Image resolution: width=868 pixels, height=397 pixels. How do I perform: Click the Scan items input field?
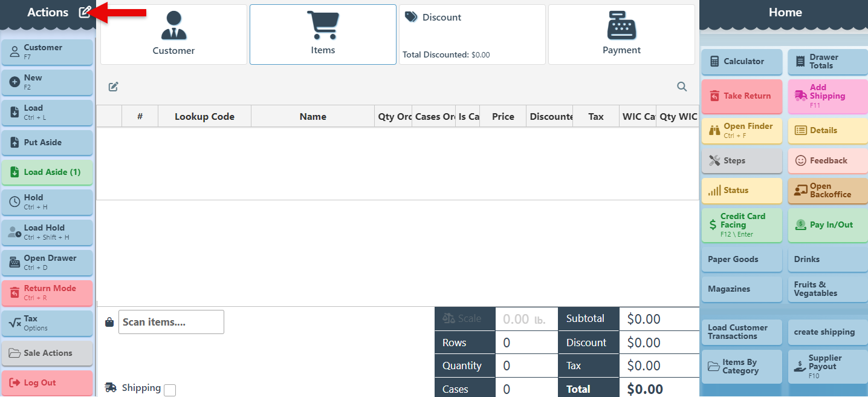tap(171, 322)
